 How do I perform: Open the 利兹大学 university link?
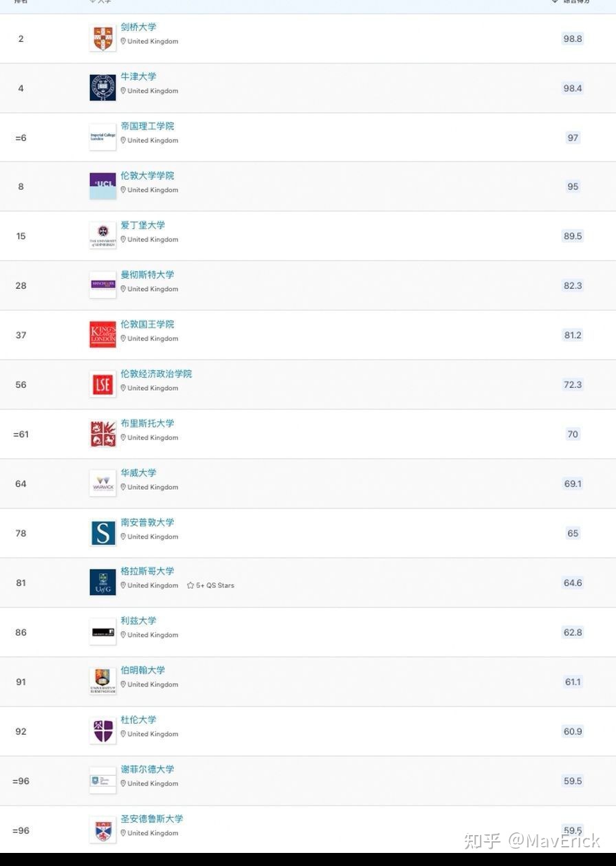point(138,620)
